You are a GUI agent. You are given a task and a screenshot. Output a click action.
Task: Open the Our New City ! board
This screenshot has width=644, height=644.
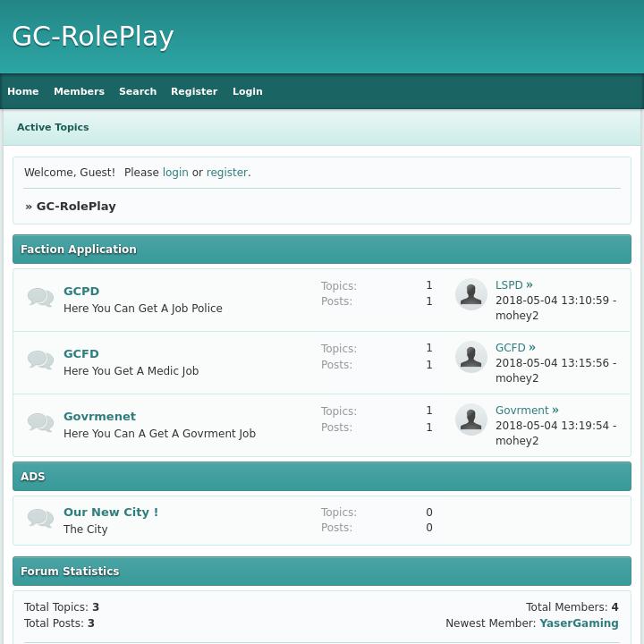[111, 512]
